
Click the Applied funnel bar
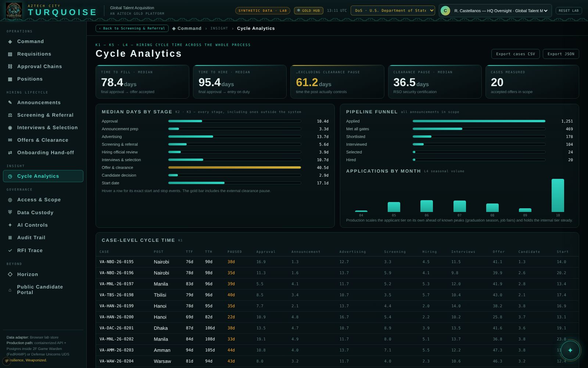[x=479, y=121]
